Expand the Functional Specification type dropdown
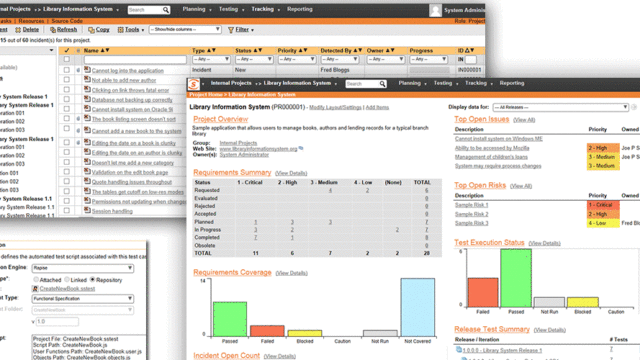The height and width of the screenshot is (360, 640). point(82,299)
